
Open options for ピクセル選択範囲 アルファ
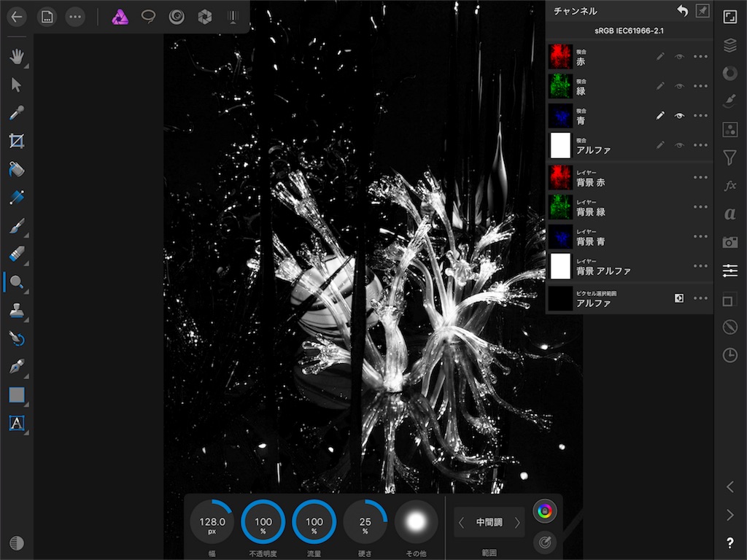coord(700,298)
